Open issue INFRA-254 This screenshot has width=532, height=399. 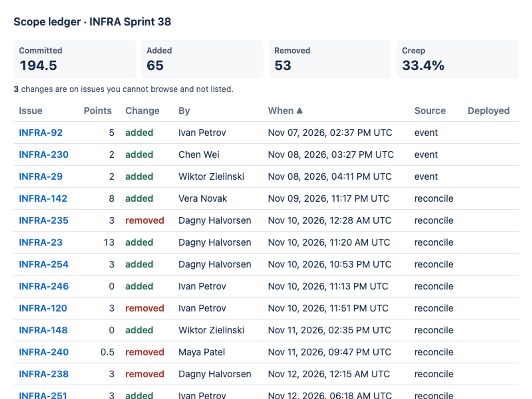[43, 264]
